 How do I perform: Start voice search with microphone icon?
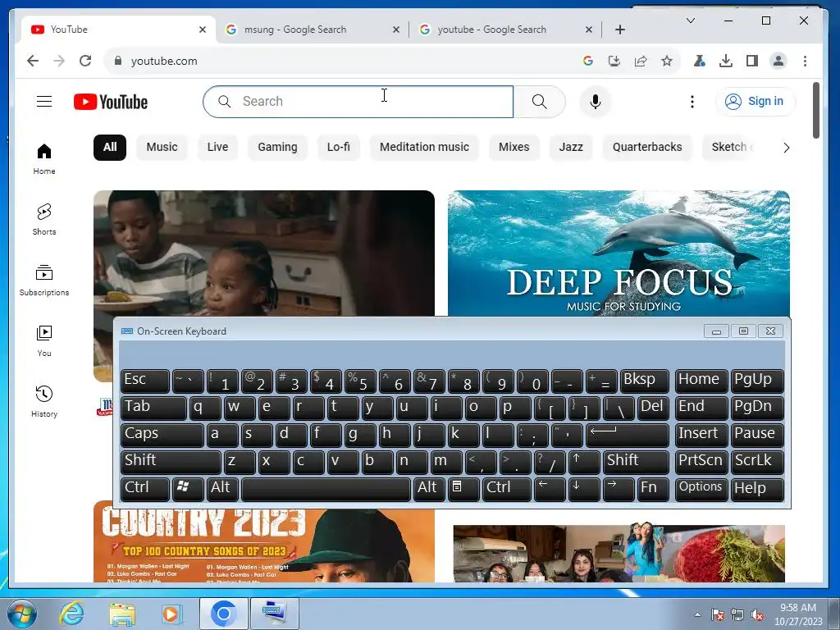coord(596,101)
